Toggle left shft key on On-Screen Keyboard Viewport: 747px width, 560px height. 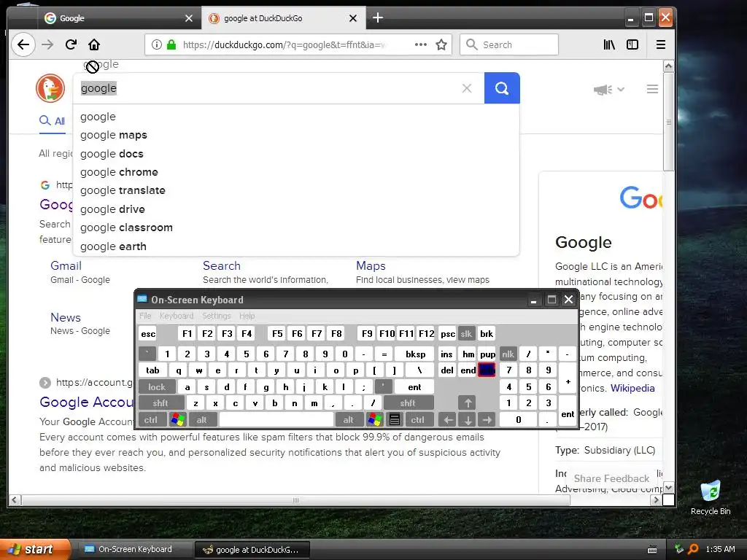click(160, 403)
